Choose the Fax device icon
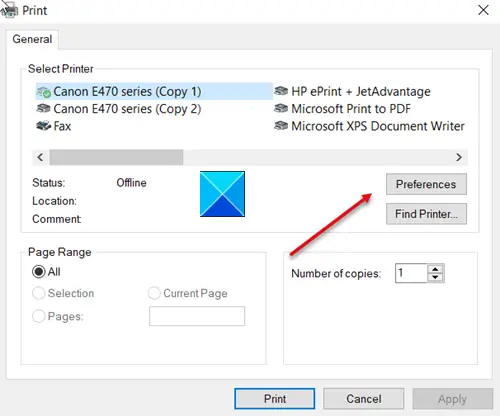Screen dimensions: 500x416 43,126
